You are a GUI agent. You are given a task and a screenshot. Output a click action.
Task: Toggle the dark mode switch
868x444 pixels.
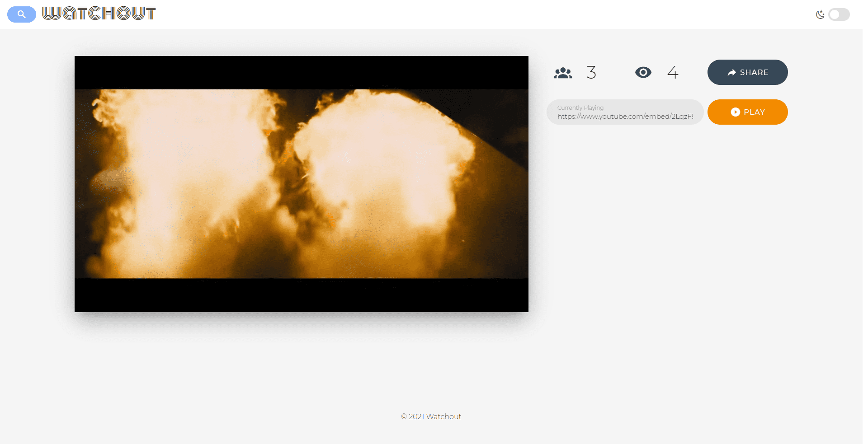[x=839, y=14]
